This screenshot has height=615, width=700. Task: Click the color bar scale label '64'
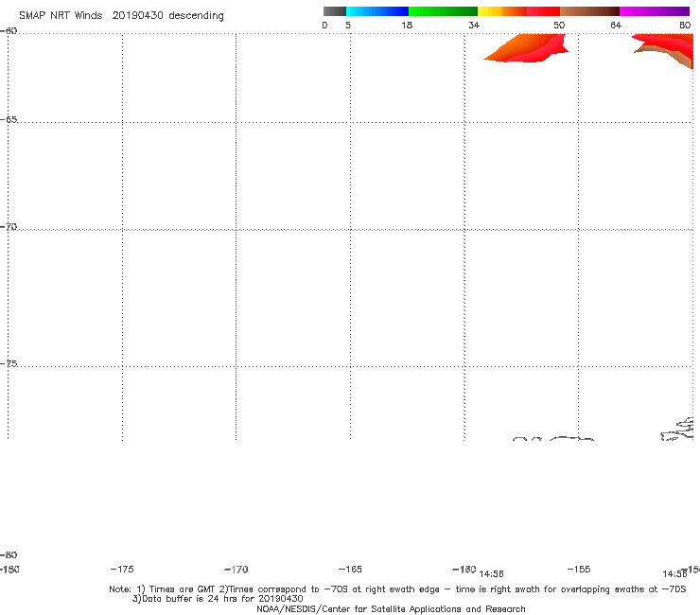point(616,25)
